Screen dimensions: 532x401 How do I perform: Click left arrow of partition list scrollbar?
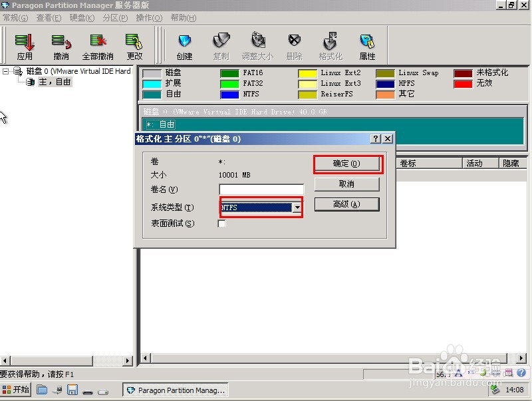[145, 358]
